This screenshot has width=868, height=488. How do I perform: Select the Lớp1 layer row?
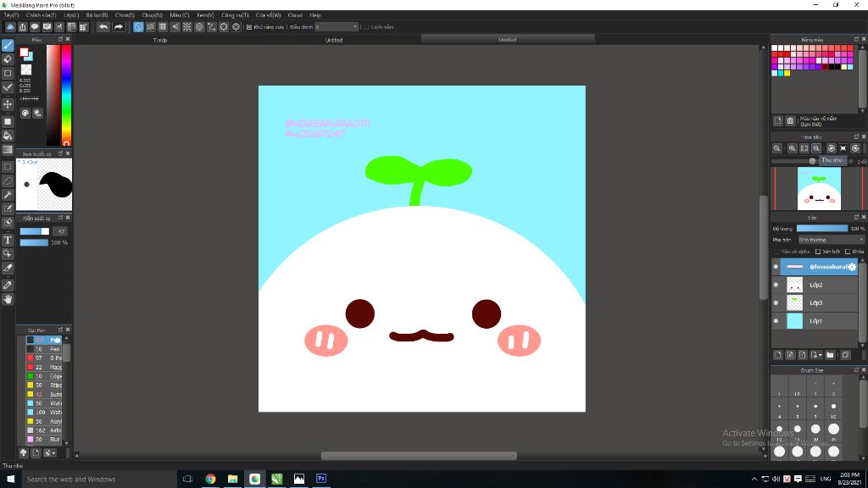815,321
